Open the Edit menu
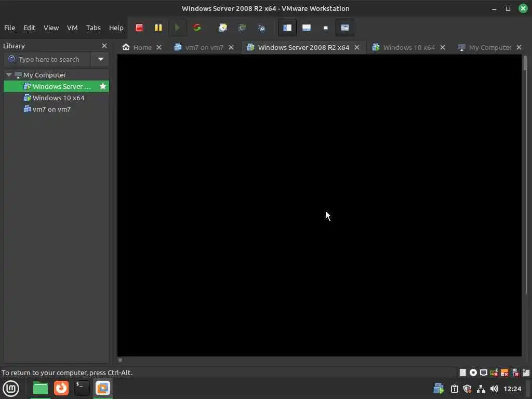The height and width of the screenshot is (399, 532). click(x=29, y=28)
